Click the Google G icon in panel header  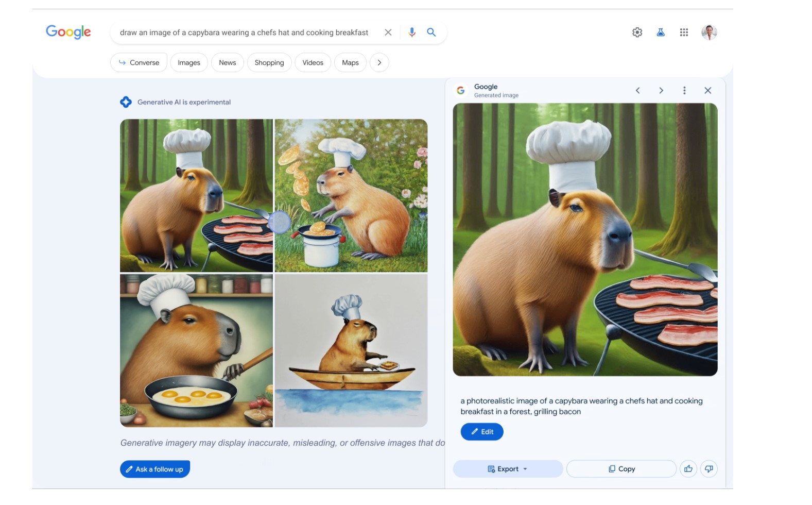(461, 90)
